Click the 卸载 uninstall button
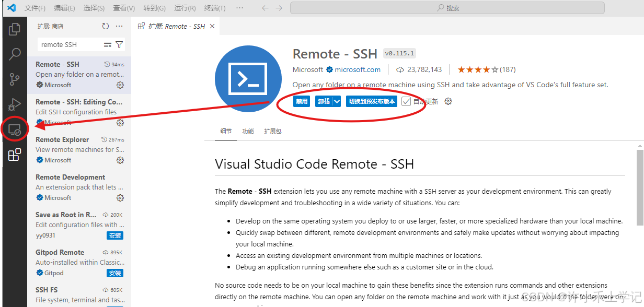This screenshot has width=644, height=307. click(323, 101)
